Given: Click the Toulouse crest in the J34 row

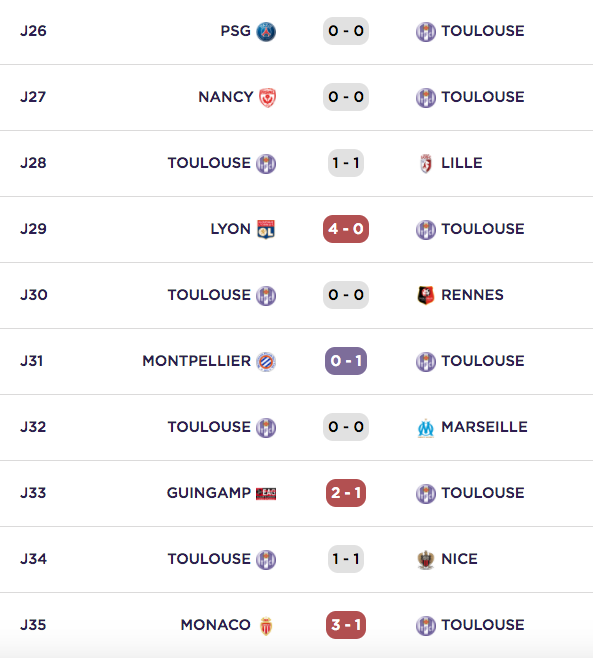Looking at the screenshot, I should [x=266, y=559].
